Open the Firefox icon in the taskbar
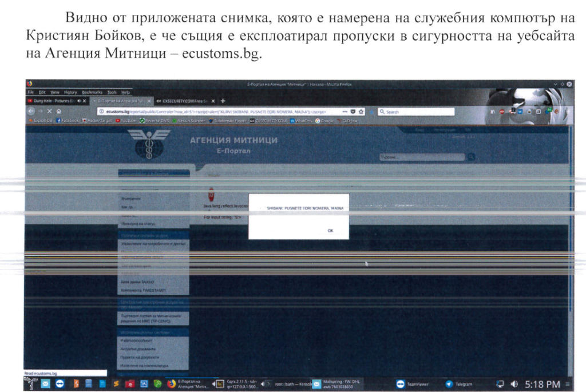The height and width of the screenshot is (392, 586). click(x=171, y=384)
